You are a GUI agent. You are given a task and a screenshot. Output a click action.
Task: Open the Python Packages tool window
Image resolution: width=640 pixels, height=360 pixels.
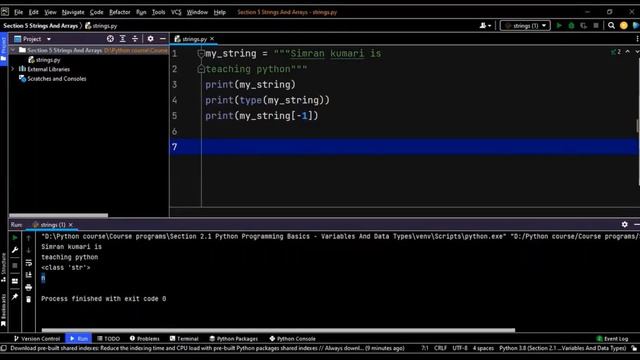[x=233, y=338]
